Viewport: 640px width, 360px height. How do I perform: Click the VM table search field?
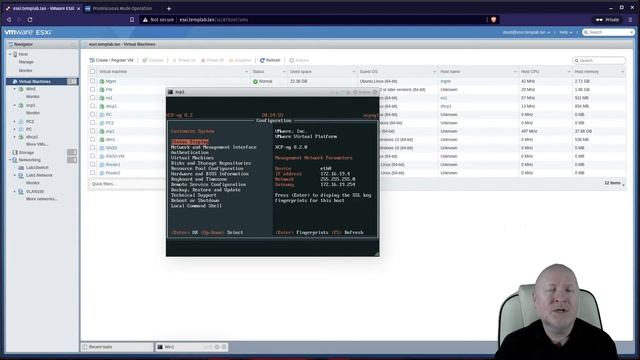tap(599, 60)
